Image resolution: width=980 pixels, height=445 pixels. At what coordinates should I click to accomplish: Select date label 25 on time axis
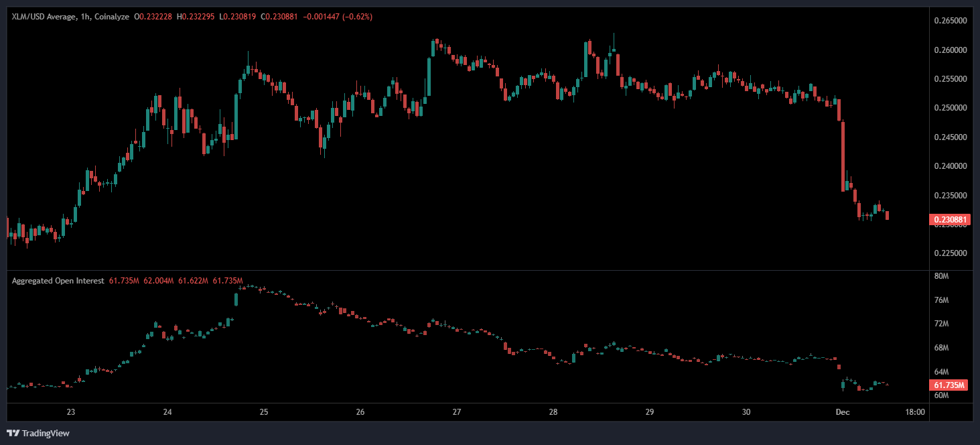tap(264, 411)
